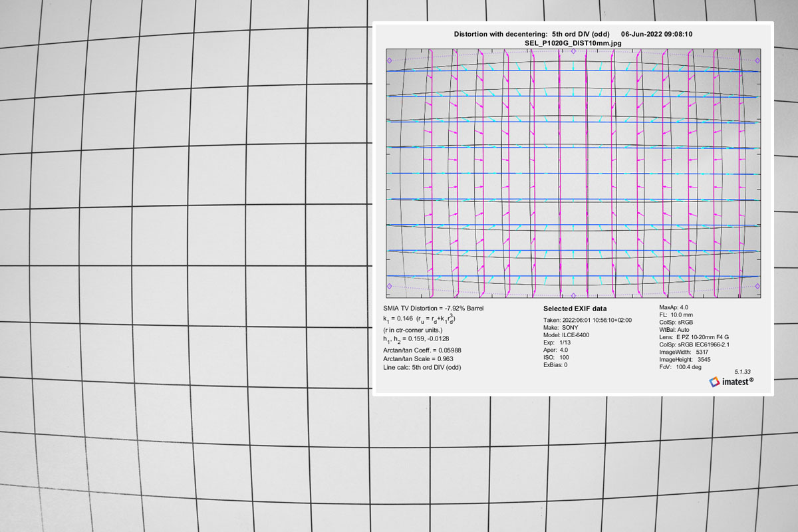The width and height of the screenshot is (798, 532).
Task: Click the top-left purple diamond marker
Action: (x=390, y=61)
